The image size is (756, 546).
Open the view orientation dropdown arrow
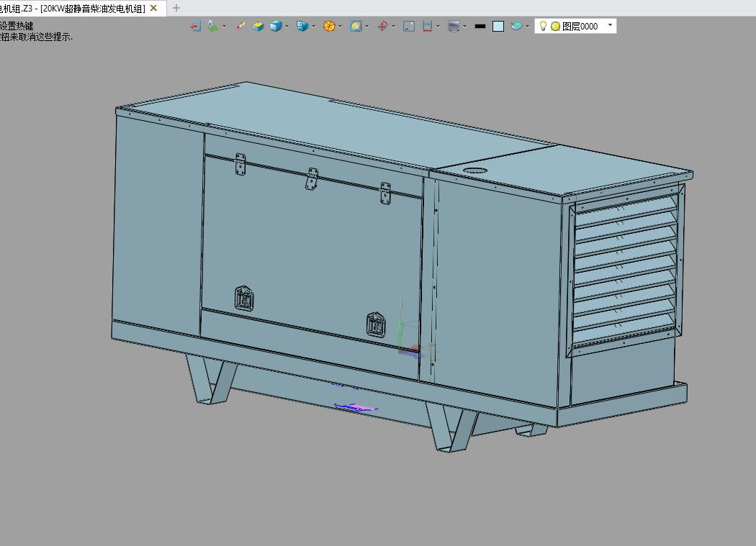(x=313, y=27)
